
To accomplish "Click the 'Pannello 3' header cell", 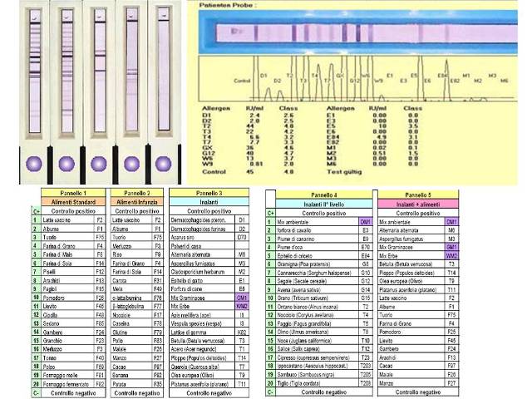I will tap(209, 193).
